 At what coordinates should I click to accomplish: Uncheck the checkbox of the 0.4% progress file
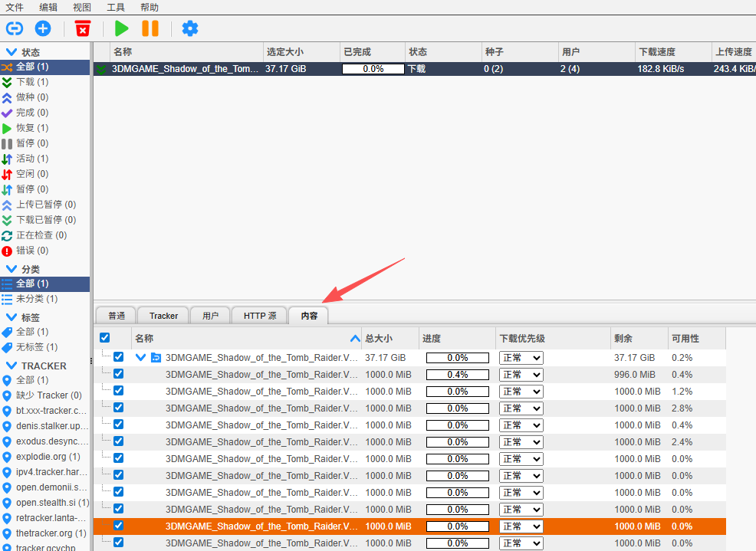118,374
